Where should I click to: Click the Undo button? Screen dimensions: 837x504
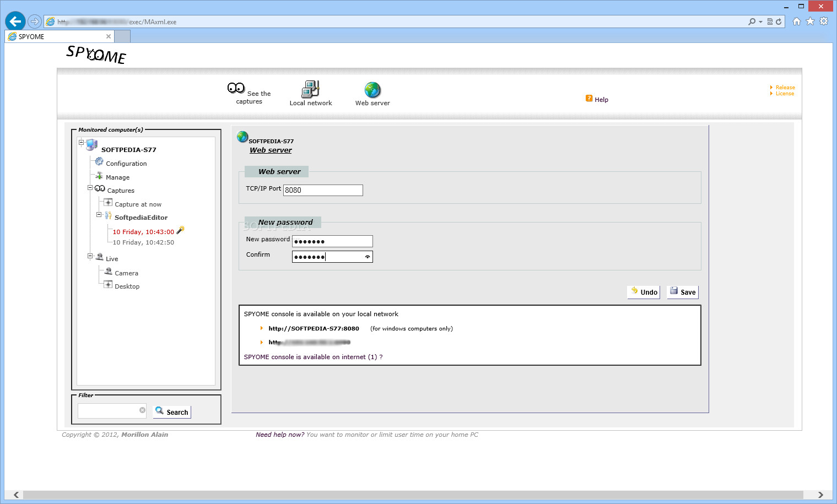coord(644,292)
